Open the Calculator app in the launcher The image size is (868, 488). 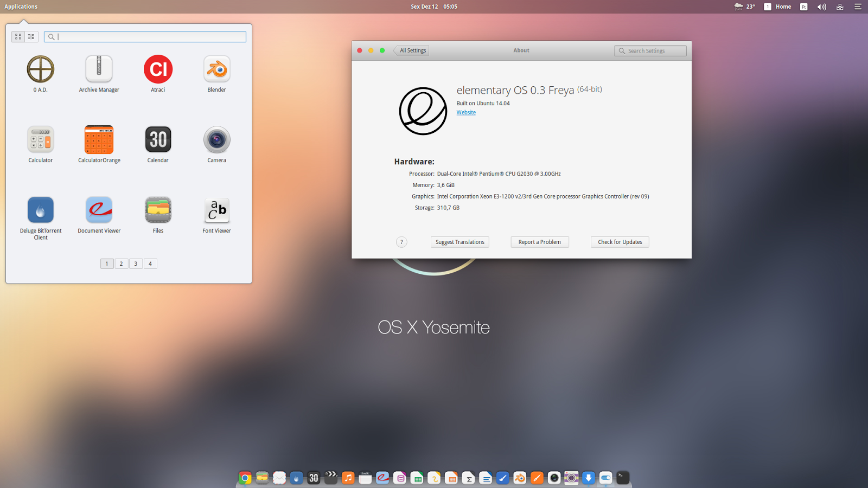(x=41, y=140)
